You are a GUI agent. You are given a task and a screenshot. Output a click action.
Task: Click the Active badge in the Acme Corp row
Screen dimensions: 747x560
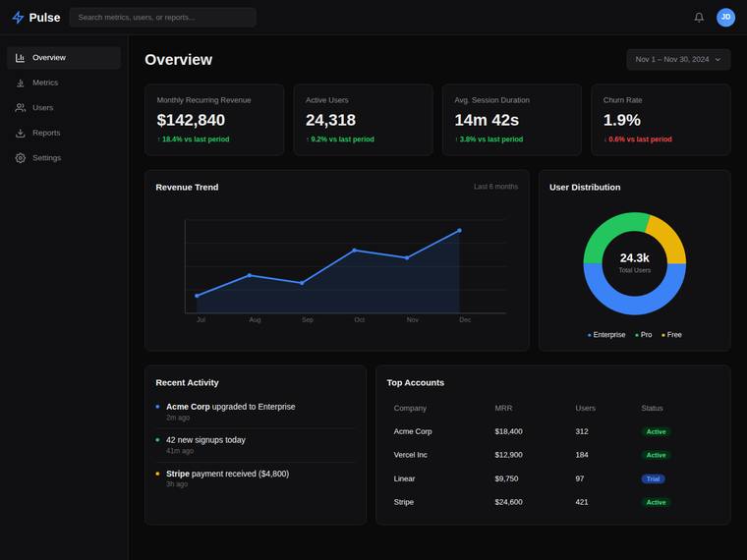tap(656, 432)
